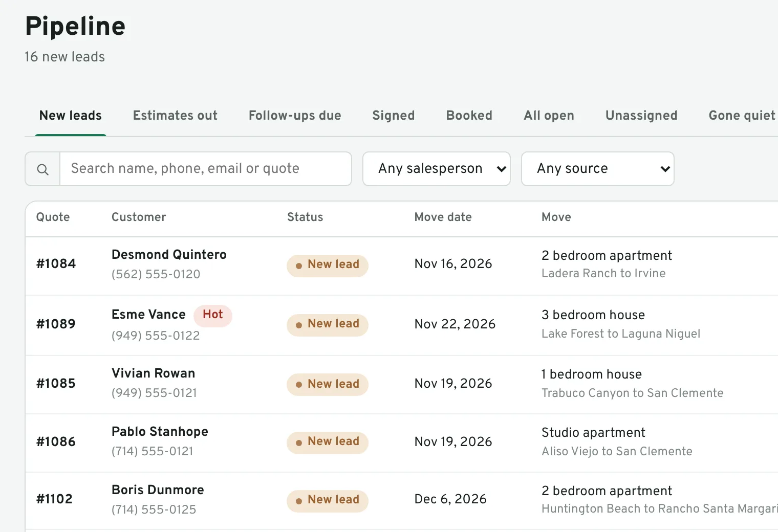
Task: Open the Any salesperson dropdown
Action: 437,169
